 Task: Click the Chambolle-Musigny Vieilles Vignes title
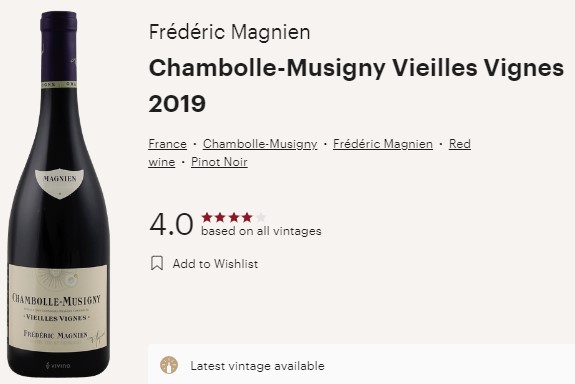click(x=356, y=69)
